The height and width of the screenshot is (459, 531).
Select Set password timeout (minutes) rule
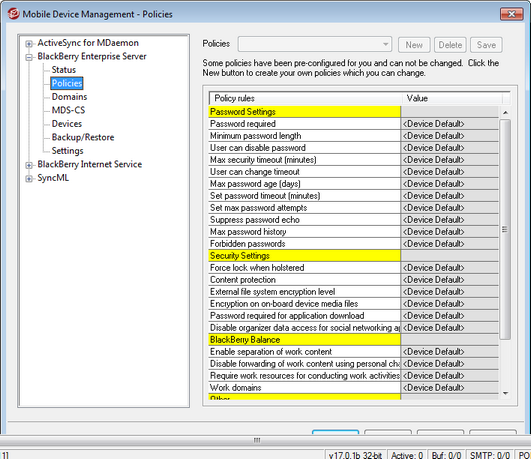[x=304, y=196]
